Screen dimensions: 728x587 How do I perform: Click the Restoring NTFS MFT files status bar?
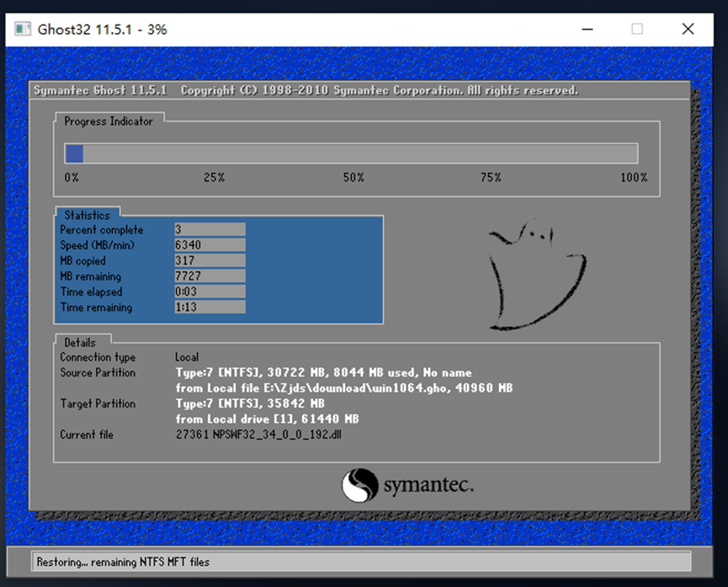(361, 562)
